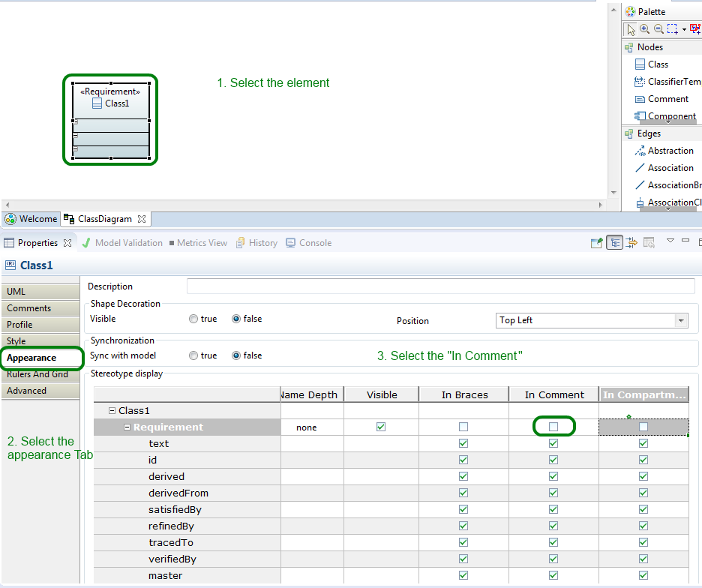Click the In Braces column header
Image resolution: width=702 pixels, height=588 pixels.
click(x=464, y=394)
